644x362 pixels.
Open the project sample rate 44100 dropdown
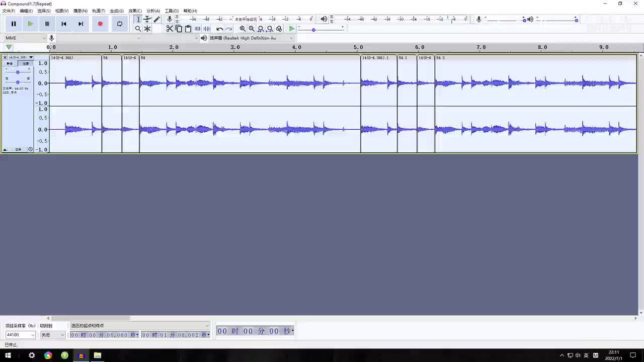21,335
